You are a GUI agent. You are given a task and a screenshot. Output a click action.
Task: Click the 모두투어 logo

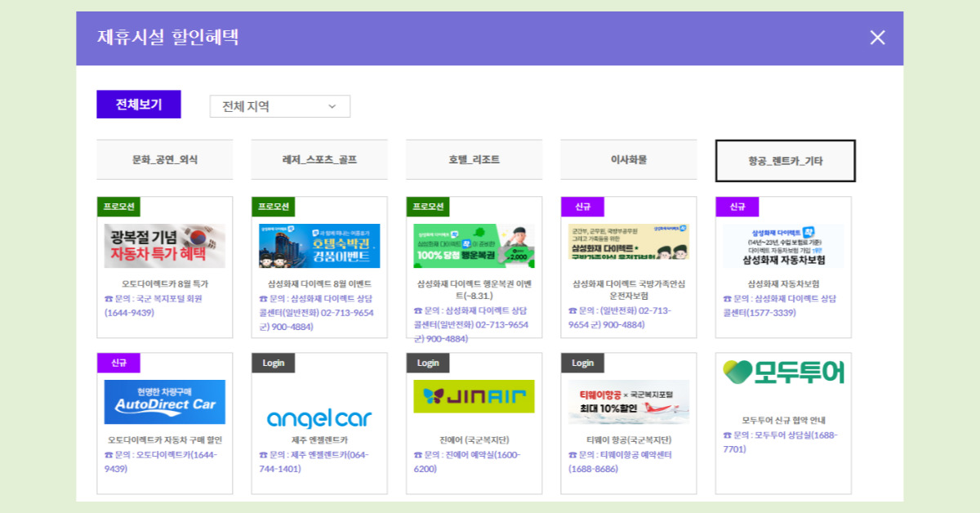[784, 372]
